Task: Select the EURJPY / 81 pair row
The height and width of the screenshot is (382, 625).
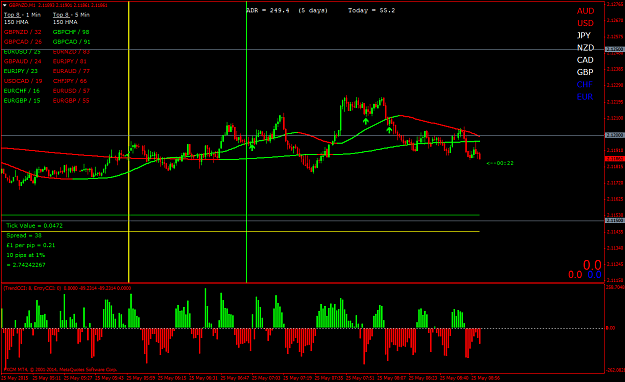Action: point(70,61)
